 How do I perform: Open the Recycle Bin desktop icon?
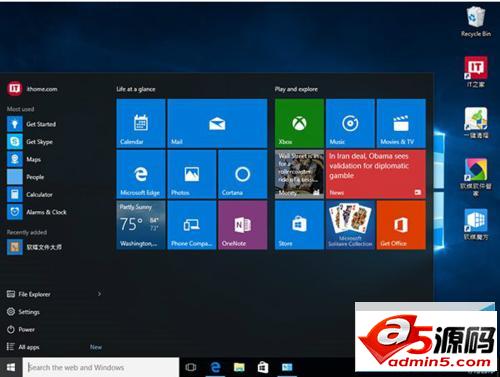click(x=476, y=21)
